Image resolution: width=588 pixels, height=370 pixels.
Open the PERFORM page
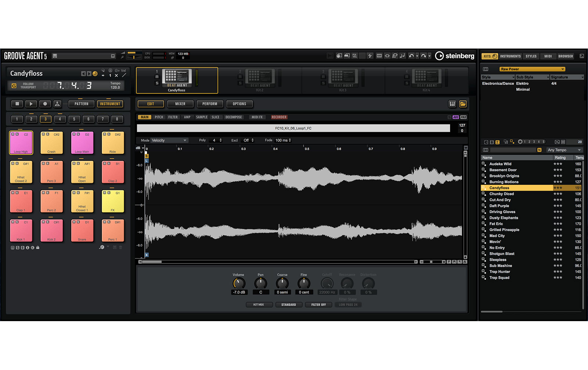210,104
